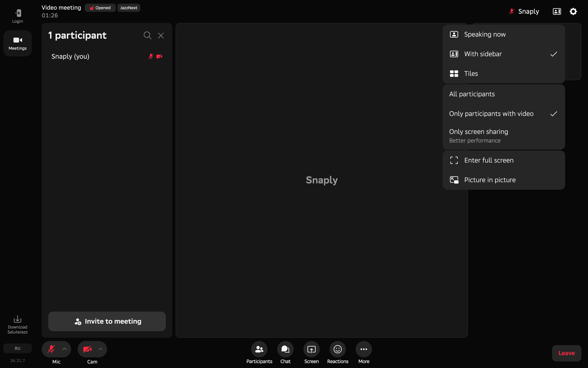The width and height of the screenshot is (588, 368).
Task: Click the JazzNext badge
Action: 129,8
